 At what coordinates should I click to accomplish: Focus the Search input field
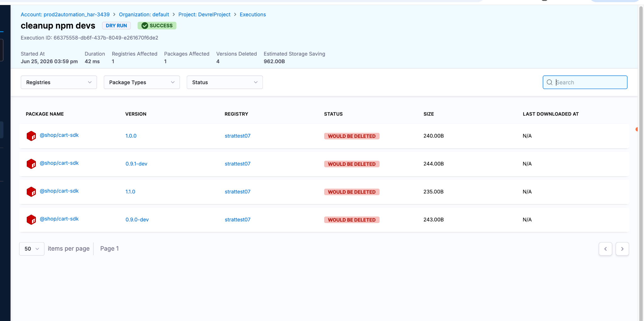pyautogui.click(x=585, y=82)
